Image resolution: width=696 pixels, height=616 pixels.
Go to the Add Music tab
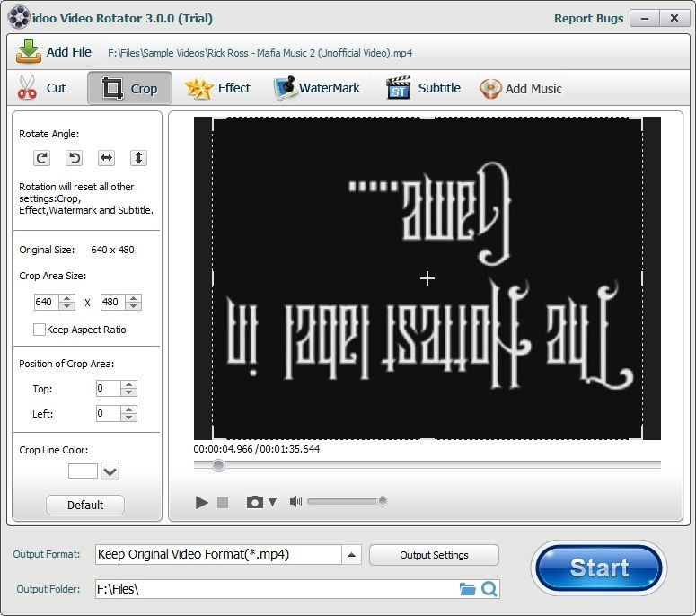[x=521, y=89]
